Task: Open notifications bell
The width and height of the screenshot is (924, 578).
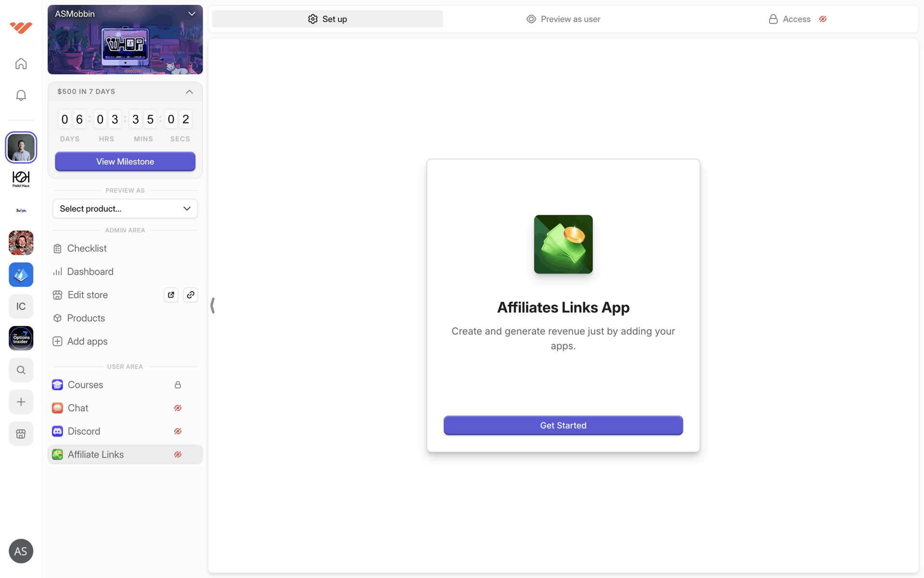Action: coord(21,95)
